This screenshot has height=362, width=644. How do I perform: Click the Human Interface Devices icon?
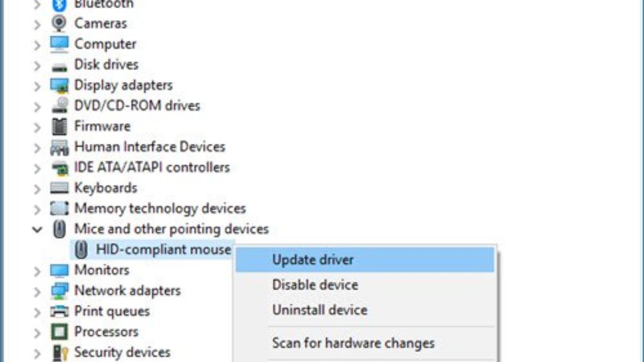(x=58, y=147)
